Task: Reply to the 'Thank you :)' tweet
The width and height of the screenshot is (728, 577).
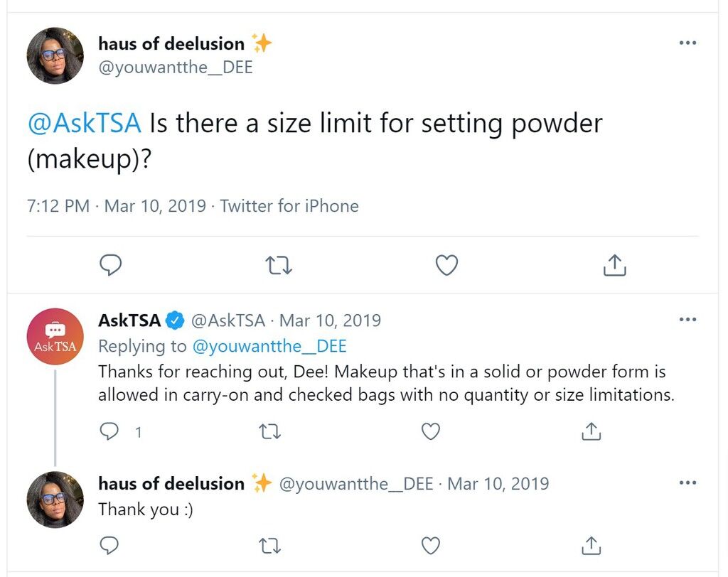Action: [109, 546]
